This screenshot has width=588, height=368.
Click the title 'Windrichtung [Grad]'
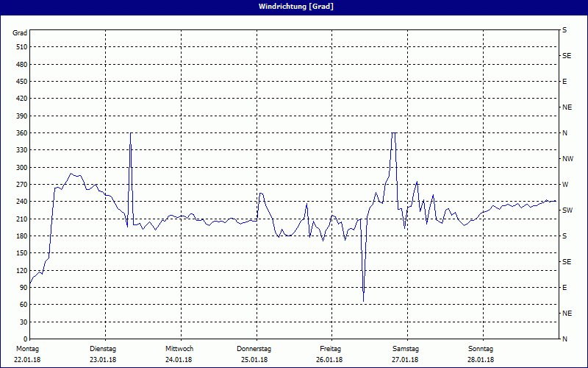pos(296,7)
